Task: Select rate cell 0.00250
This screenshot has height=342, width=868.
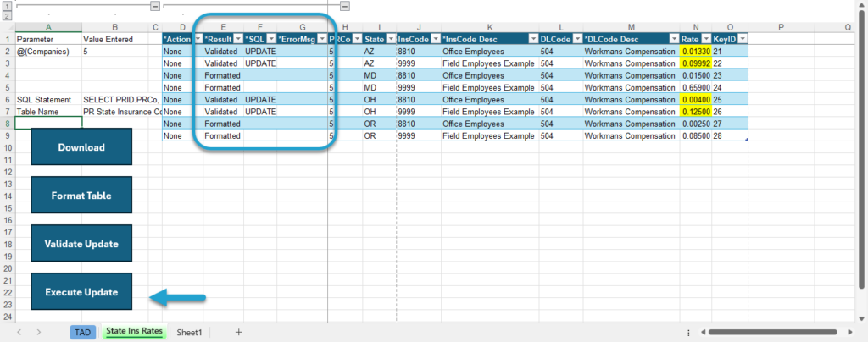Action: [696, 124]
